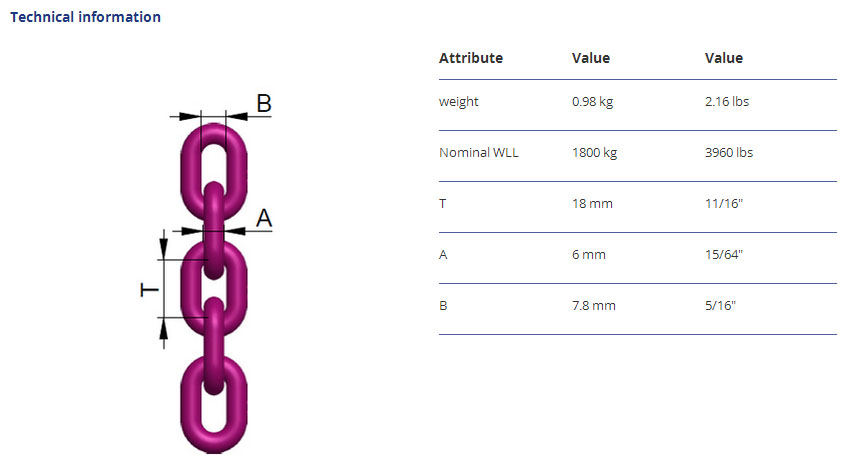This screenshot has width=845, height=470.
Task: Click the 7.8 mm value in table
Action: pyautogui.click(x=594, y=306)
